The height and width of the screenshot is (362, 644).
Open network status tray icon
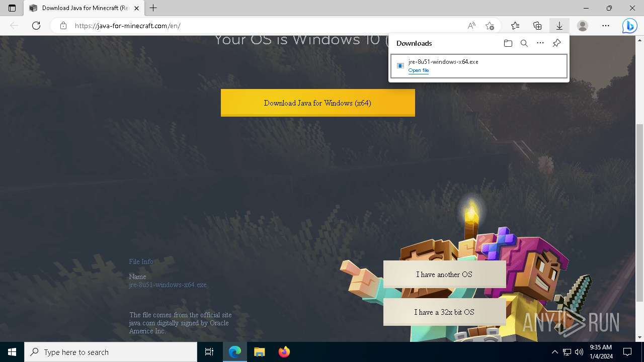point(567,352)
